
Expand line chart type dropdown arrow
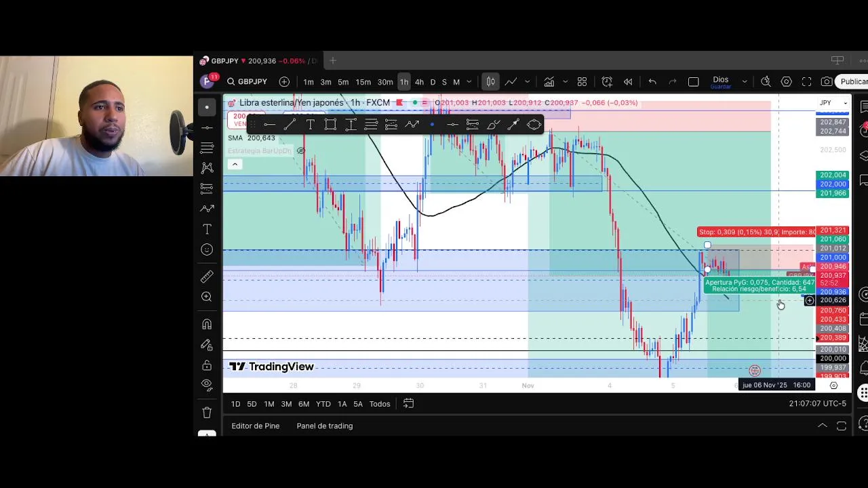[x=527, y=82]
